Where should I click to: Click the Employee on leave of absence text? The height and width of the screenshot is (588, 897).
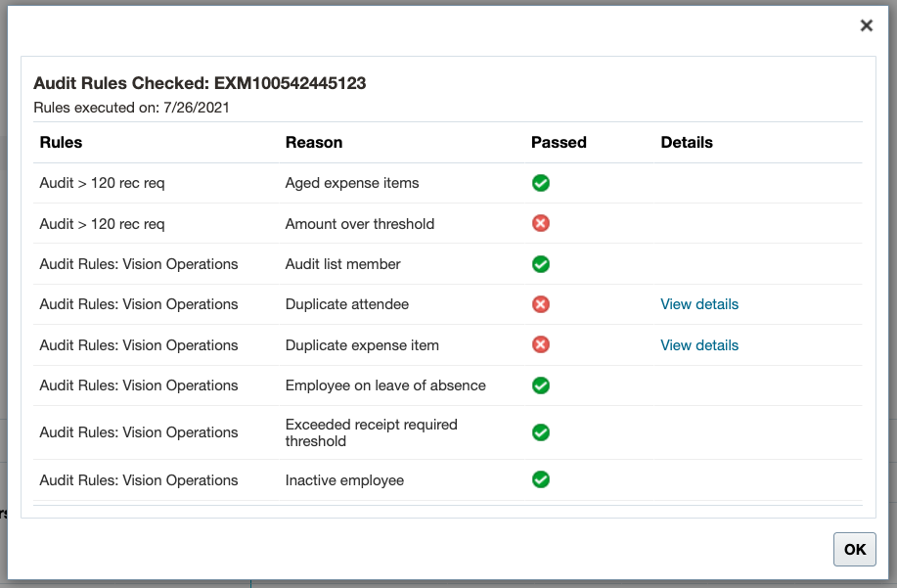(385, 385)
